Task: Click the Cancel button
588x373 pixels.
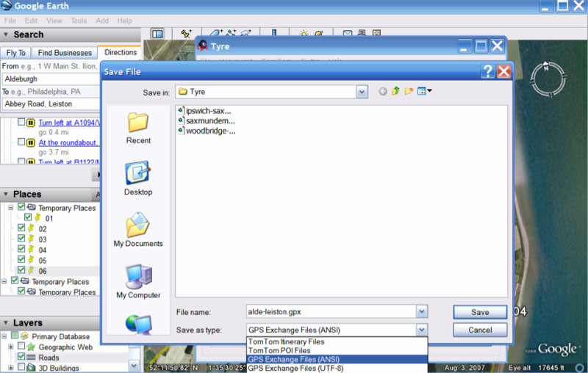Action: click(x=480, y=330)
